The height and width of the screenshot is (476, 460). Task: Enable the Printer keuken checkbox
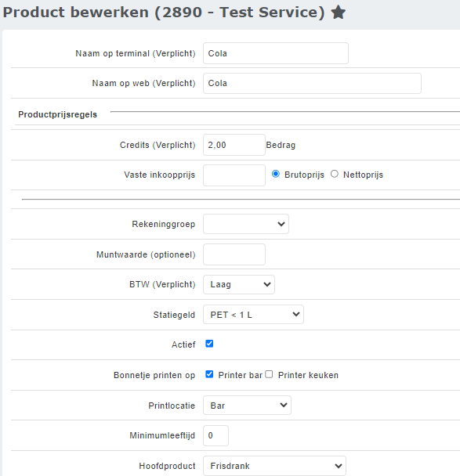(x=269, y=374)
